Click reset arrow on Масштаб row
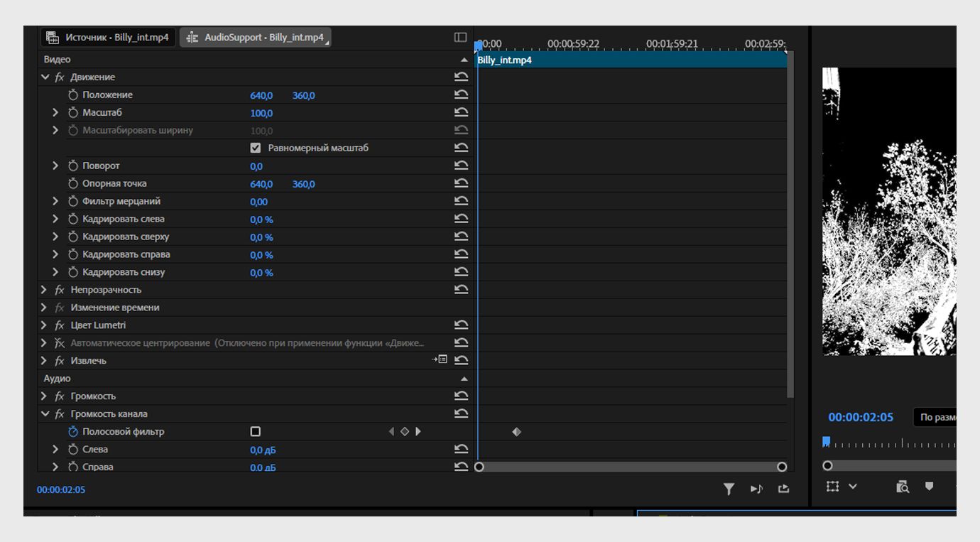Image resolution: width=980 pixels, height=542 pixels. tap(462, 112)
